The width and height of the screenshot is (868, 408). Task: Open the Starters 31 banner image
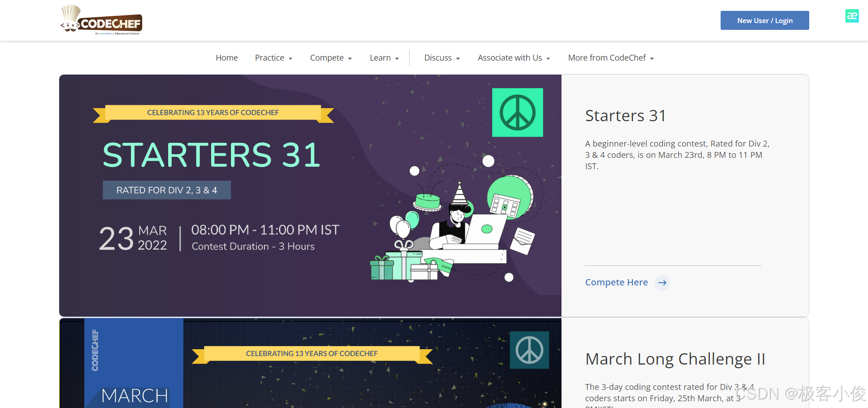[x=310, y=195]
